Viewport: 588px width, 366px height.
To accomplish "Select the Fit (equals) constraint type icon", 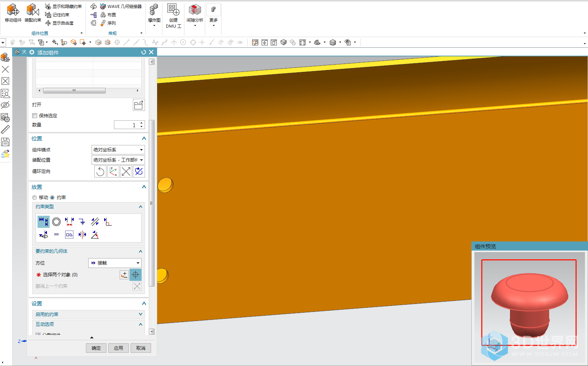I will (56, 235).
